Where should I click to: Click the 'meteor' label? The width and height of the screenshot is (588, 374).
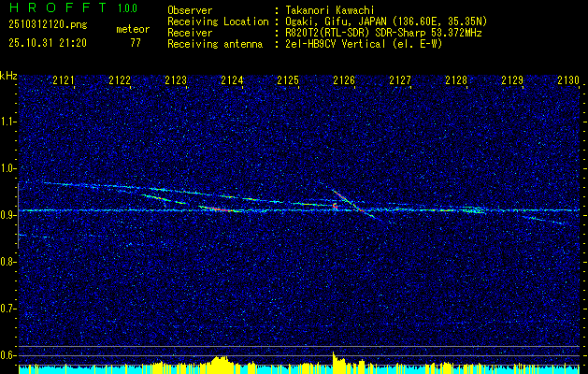coord(133,29)
